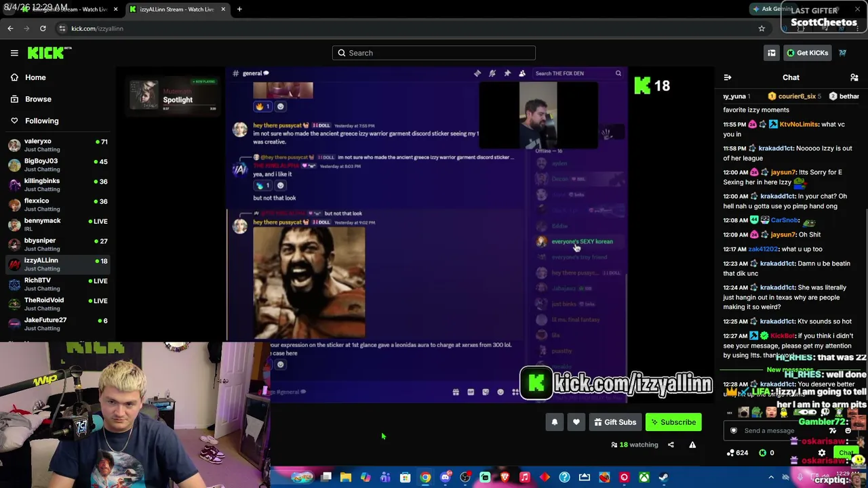Open TheRoidVoid channel in the sidebar
The width and height of the screenshot is (868, 488).
(x=58, y=304)
